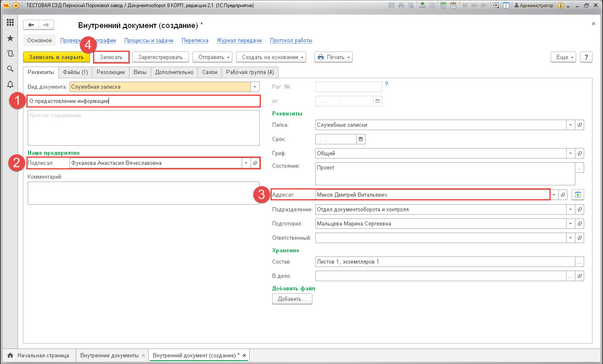603x364 pixels.
Task: Open calendar icon in title bar
Action: 453,5
